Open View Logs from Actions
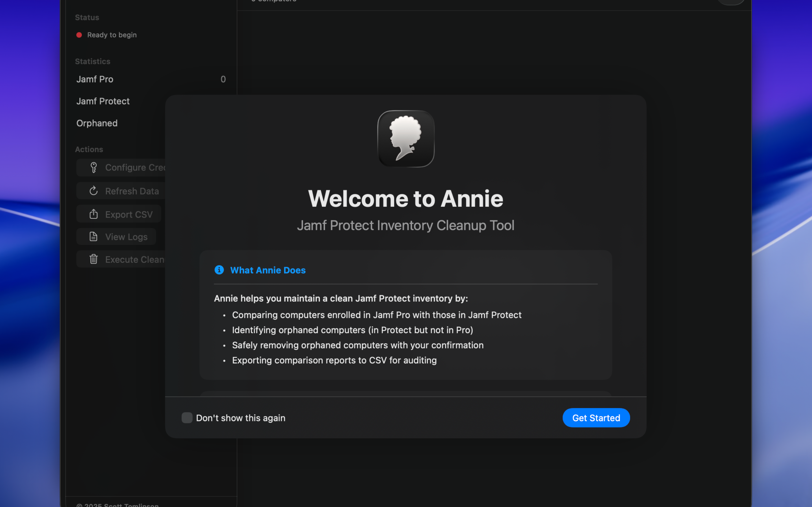The width and height of the screenshot is (812, 507). tap(126, 237)
